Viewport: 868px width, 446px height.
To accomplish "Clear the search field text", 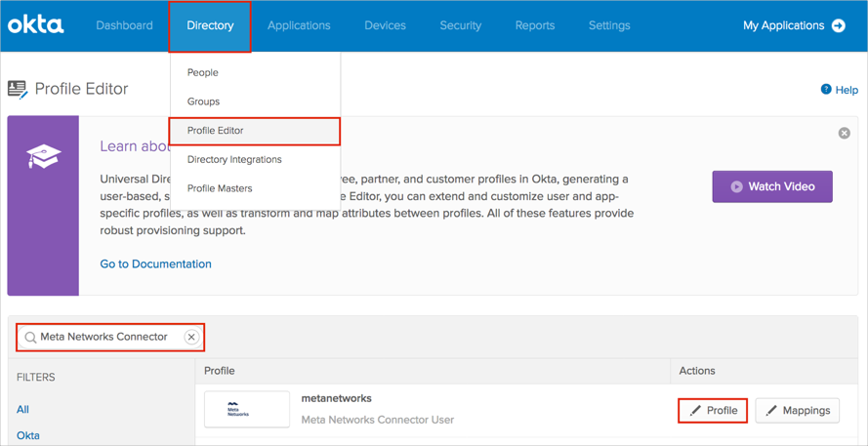I will click(x=191, y=338).
